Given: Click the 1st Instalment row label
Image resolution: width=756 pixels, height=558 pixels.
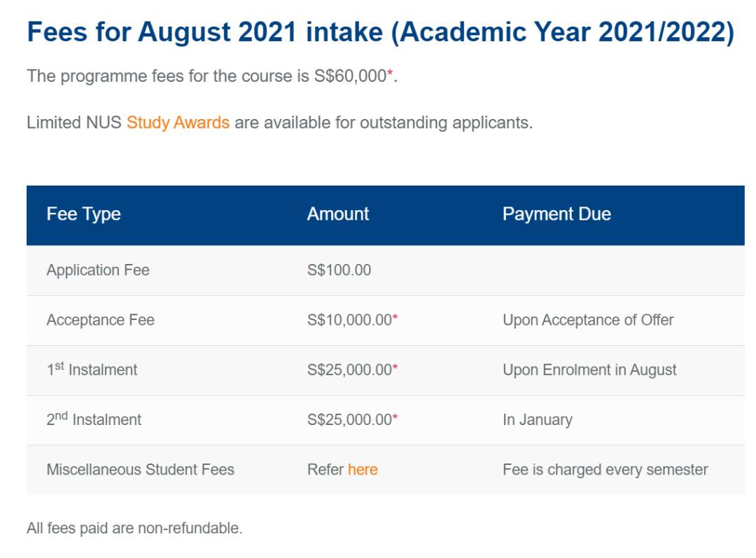Looking at the screenshot, I should click(92, 370).
